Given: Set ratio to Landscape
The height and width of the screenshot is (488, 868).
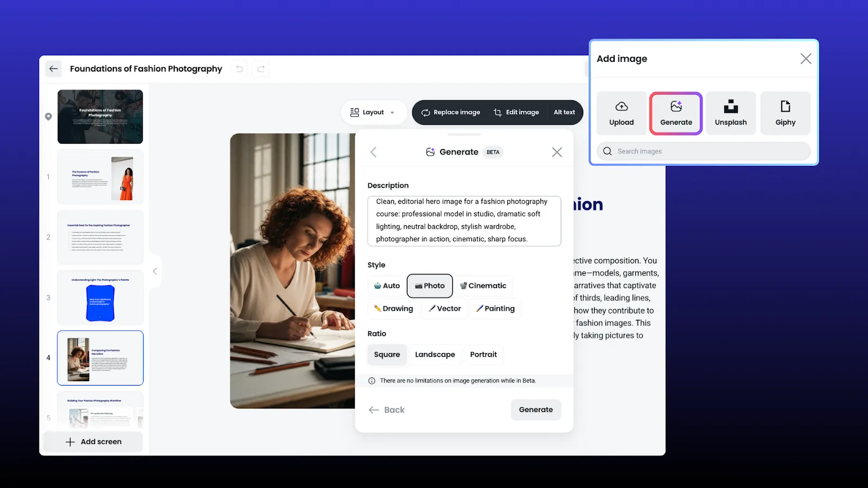Looking at the screenshot, I should 435,355.
